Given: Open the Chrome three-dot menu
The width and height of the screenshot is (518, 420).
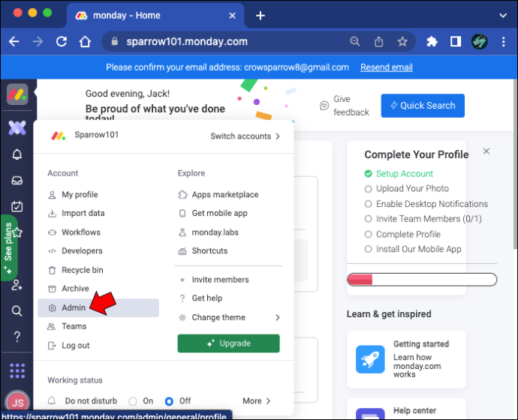Looking at the screenshot, I should (504, 41).
